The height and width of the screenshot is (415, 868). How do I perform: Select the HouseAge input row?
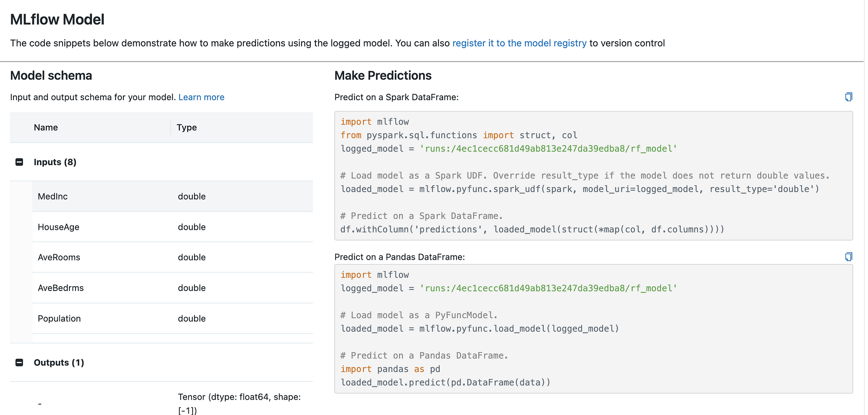click(x=172, y=227)
